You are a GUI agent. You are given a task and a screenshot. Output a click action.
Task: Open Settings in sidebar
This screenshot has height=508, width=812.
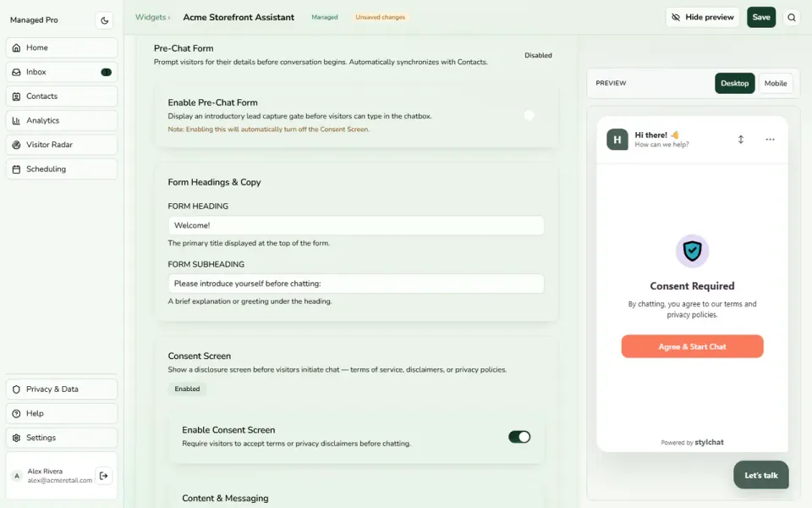point(62,438)
